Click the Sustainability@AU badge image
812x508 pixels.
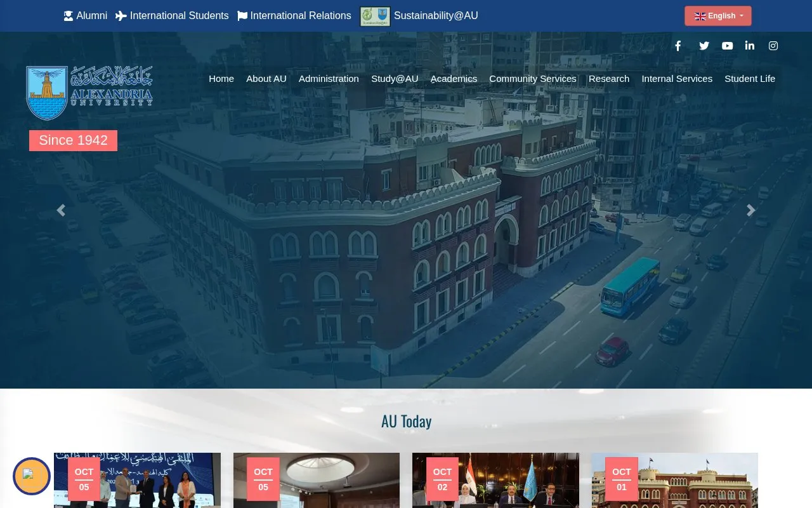pyautogui.click(x=375, y=16)
